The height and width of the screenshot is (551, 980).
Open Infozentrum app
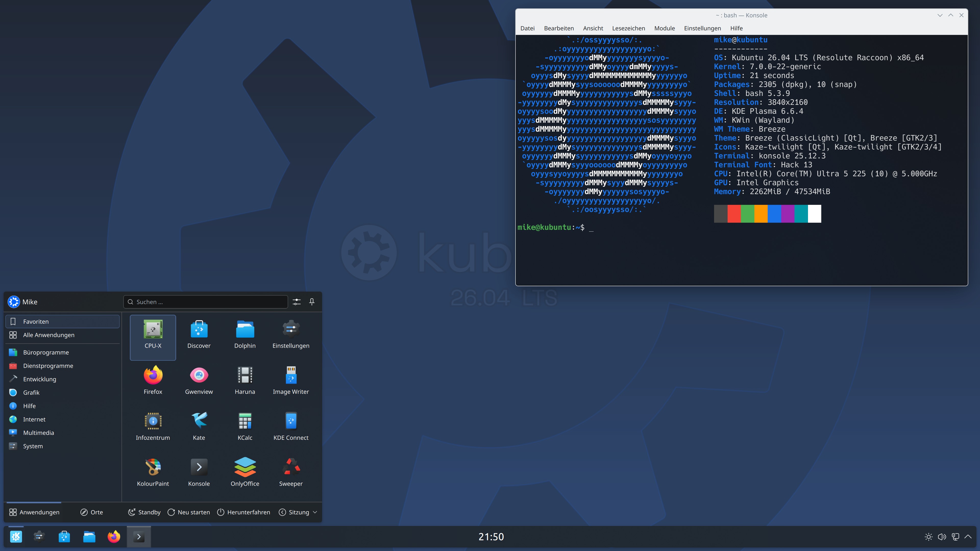153,429
